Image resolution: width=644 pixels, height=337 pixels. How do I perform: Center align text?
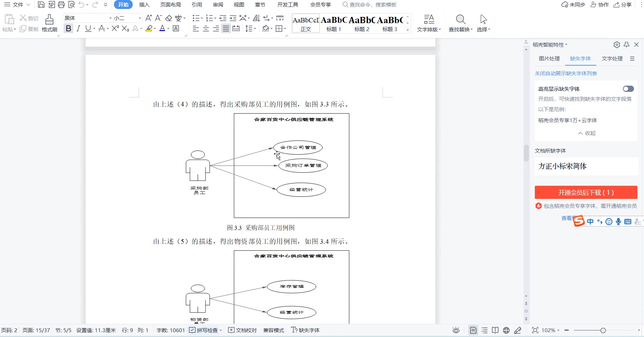(206, 29)
